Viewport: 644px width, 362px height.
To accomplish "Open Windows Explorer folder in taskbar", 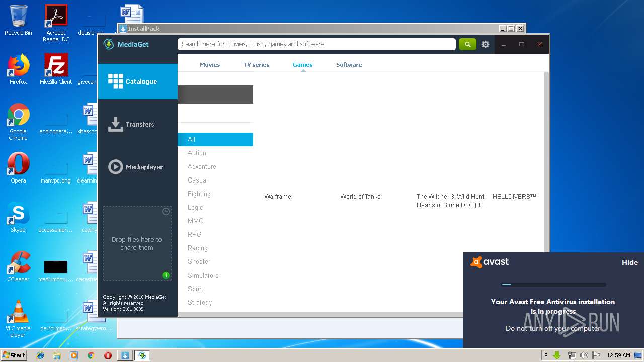I will tap(57, 355).
